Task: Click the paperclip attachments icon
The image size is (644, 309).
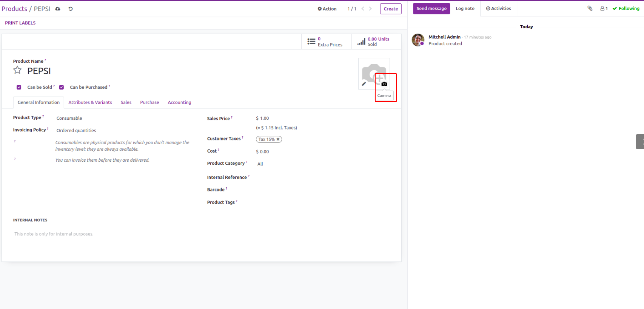Action: pyautogui.click(x=590, y=8)
